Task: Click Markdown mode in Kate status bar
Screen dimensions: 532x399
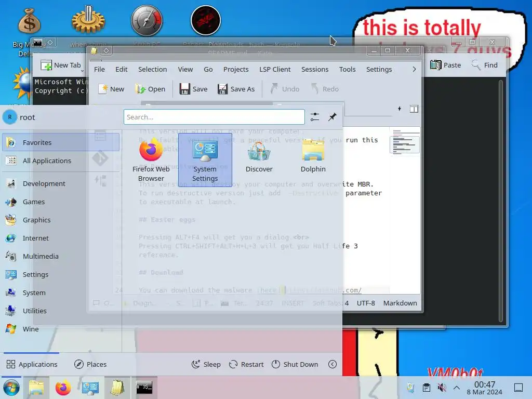Action: 400,303
